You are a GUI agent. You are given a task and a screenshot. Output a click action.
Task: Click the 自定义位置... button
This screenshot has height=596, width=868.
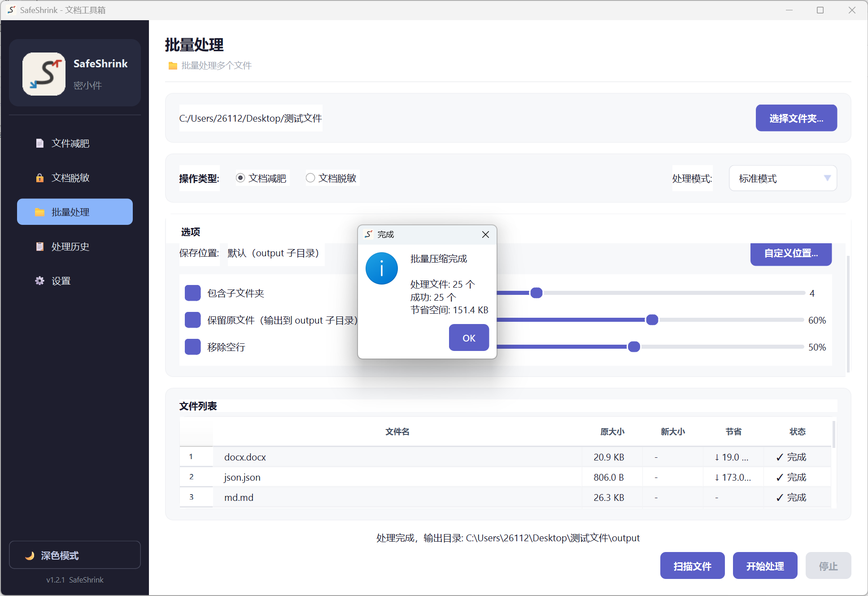tap(791, 254)
